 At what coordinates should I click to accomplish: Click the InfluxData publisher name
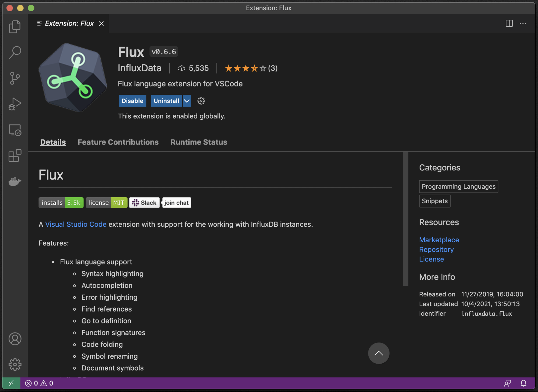(140, 68)
